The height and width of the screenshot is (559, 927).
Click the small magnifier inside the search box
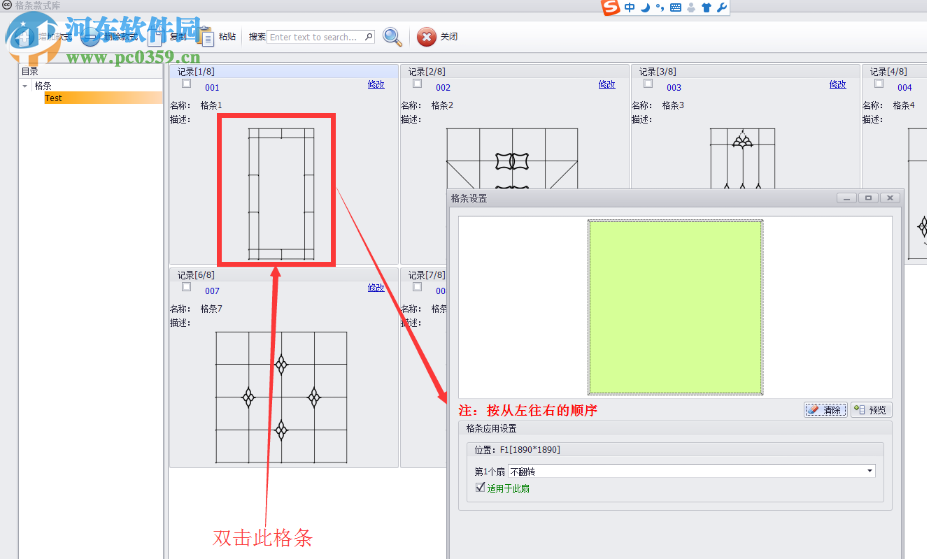pyautogui.click(x=369, y=37)
